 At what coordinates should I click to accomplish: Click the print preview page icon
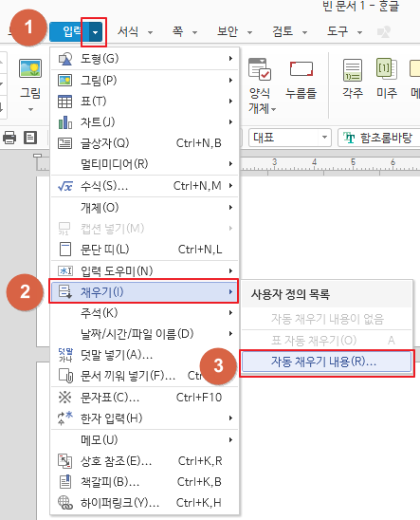point(30,138)
